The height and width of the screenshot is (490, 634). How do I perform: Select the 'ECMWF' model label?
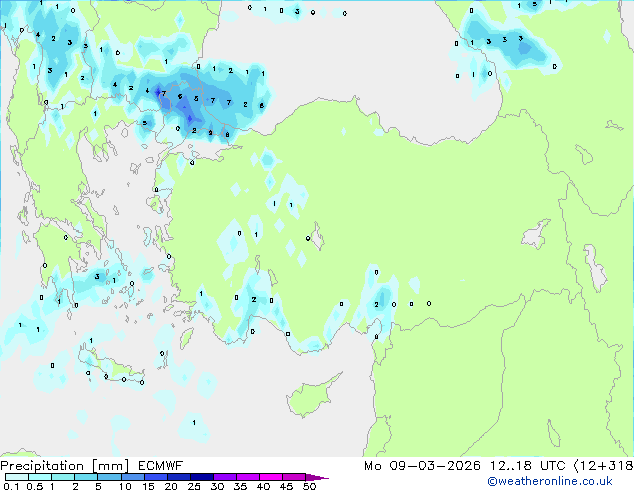pos(161,466)
